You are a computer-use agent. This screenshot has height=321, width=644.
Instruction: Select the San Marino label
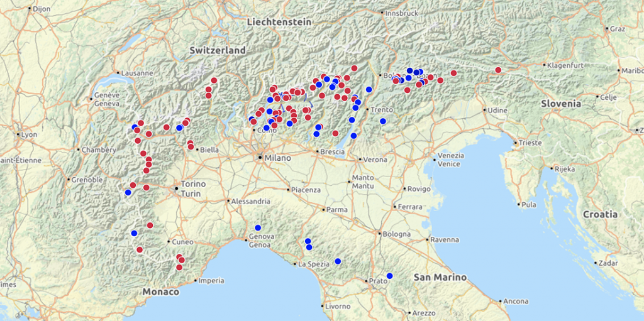440,278
